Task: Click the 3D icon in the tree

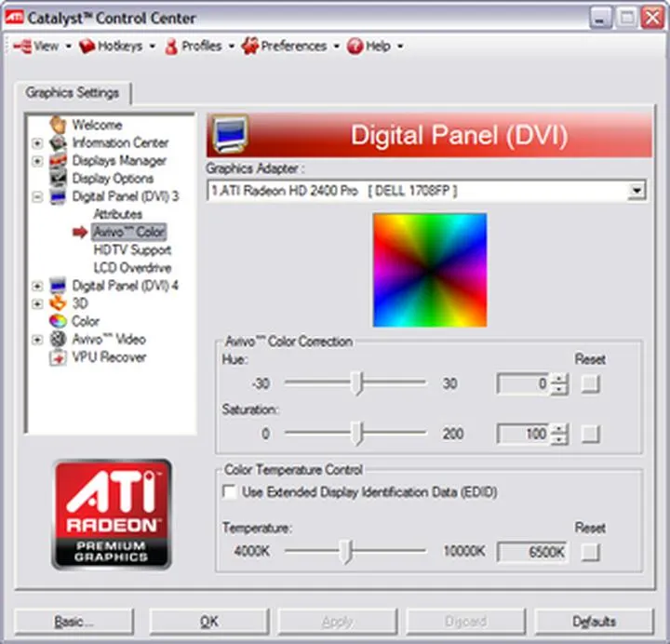Action: 58,303
